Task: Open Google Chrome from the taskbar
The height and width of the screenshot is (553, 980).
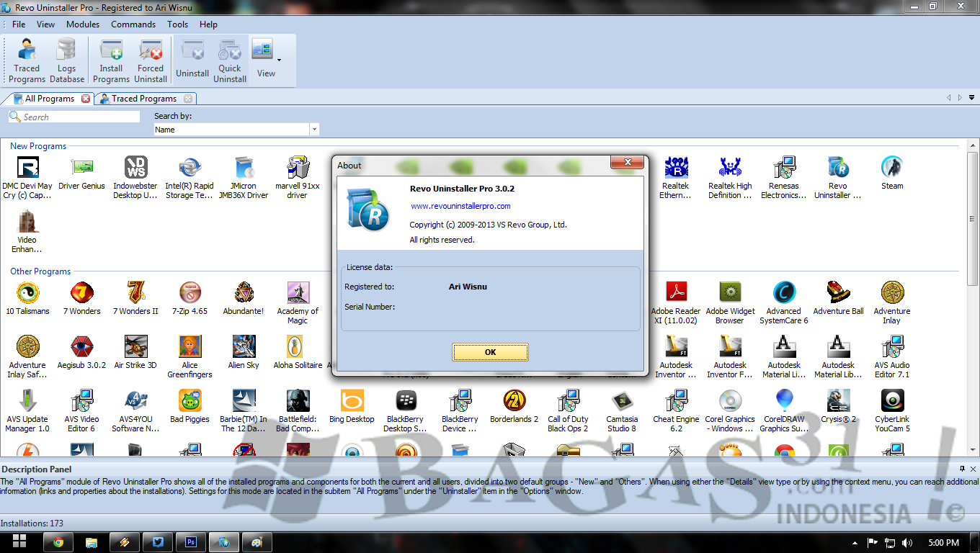Action: point(58,542)
